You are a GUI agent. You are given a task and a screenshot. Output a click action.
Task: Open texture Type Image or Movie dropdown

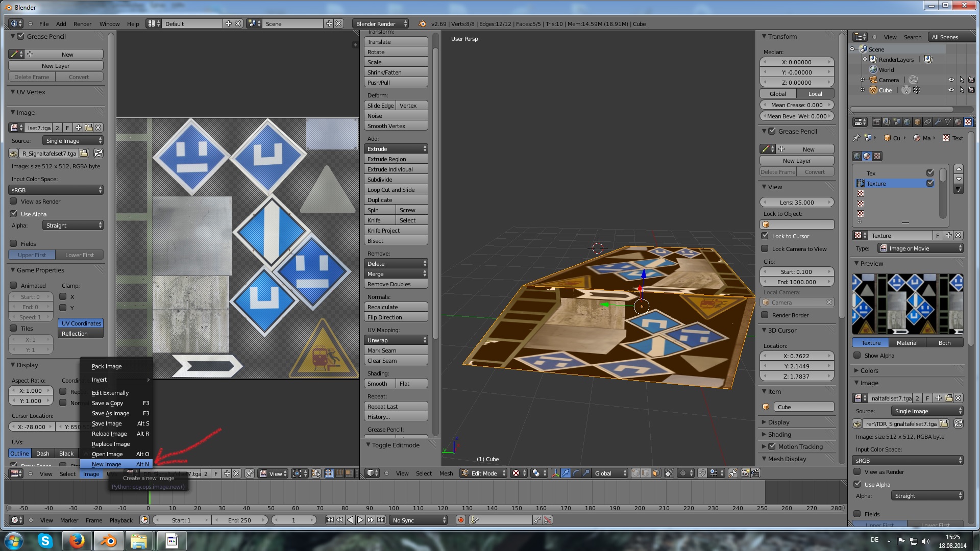920,248
